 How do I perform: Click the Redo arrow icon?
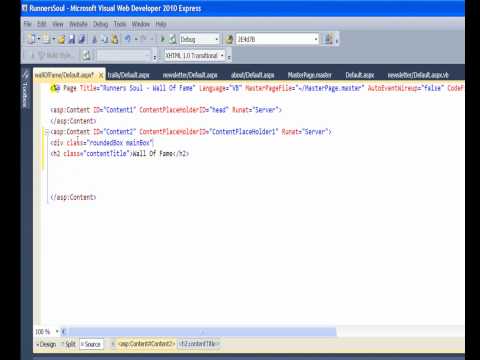coord(143,39)
